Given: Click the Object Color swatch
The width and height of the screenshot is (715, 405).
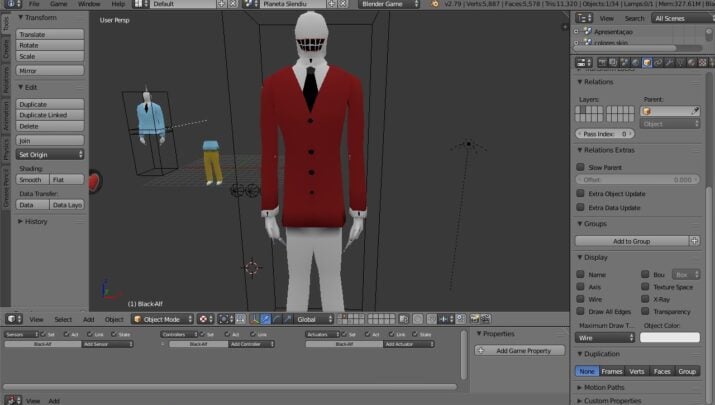Looking at the screenshot, I should (670, 338).
